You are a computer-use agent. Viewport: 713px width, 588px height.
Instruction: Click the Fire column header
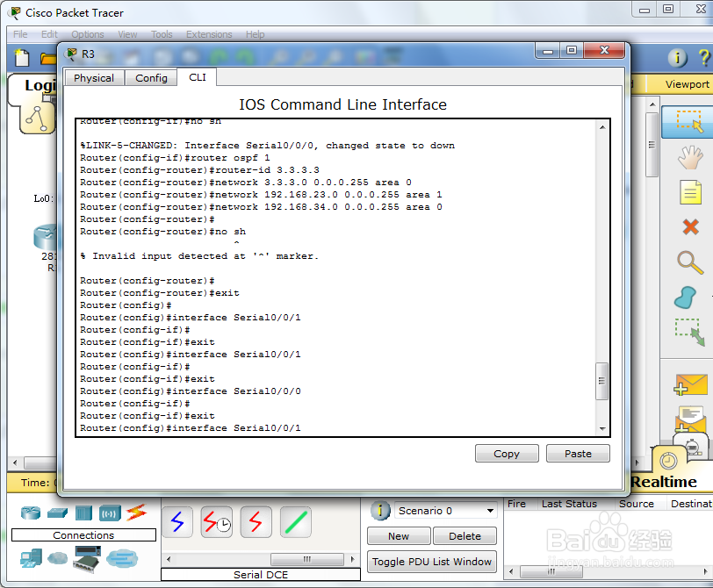tap(516, 504)
